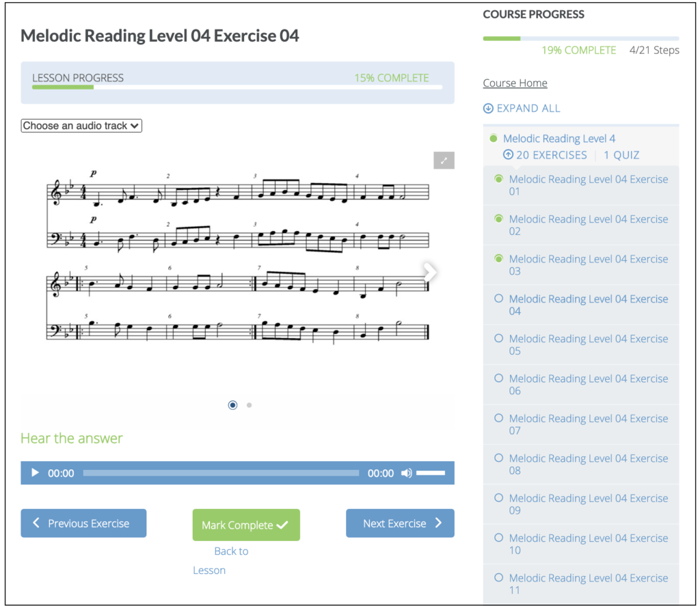The height and width of the screenshot is (606, 700).
Task: Click the completed status icon for Exercise 03
Action: click(498, 259)
